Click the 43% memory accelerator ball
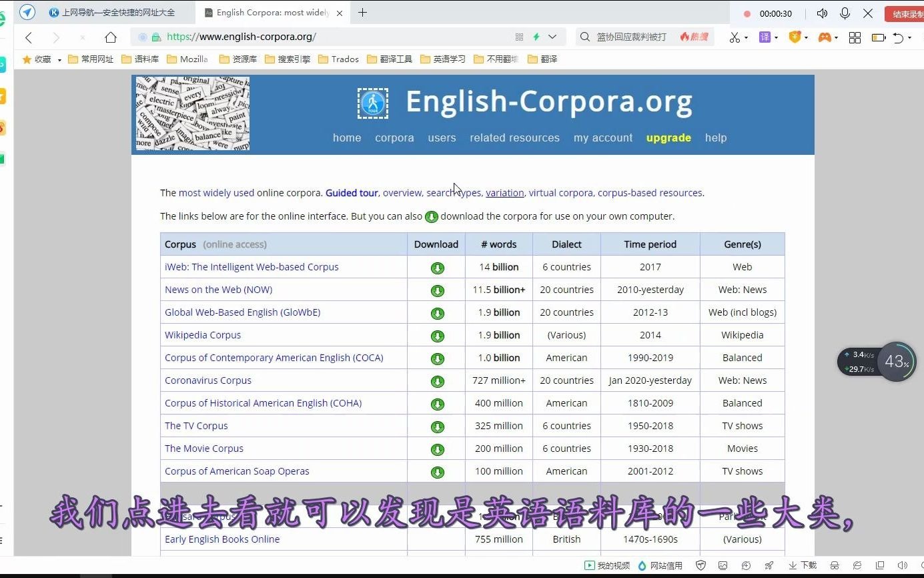924x578 pixels. click(x=897, y=362)
